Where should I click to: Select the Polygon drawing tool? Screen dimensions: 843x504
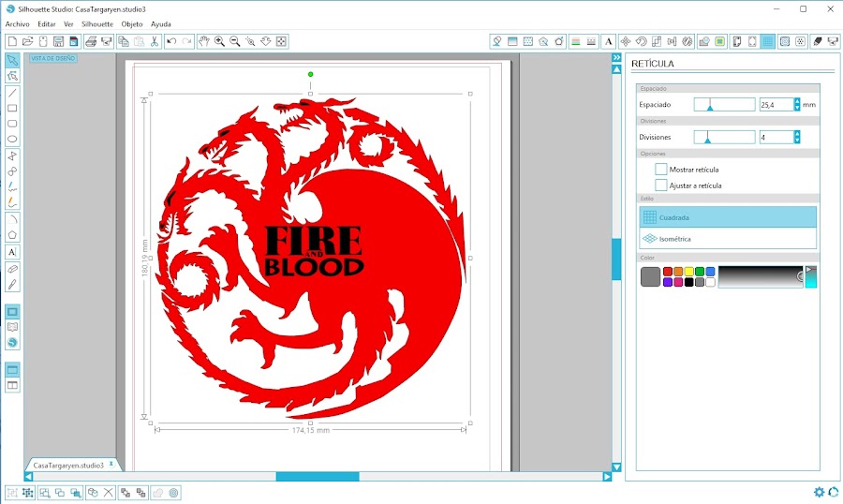12,235
